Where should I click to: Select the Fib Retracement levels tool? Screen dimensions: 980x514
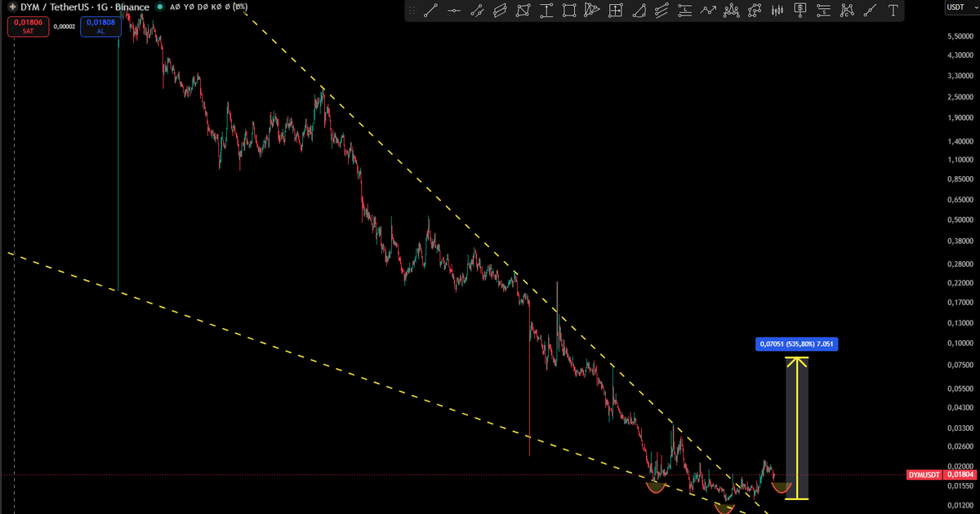click(x=685, y=11)
